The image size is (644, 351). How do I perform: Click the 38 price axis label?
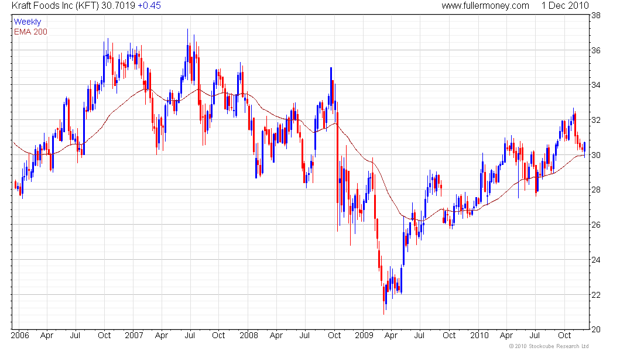click(x=596, y=16)
